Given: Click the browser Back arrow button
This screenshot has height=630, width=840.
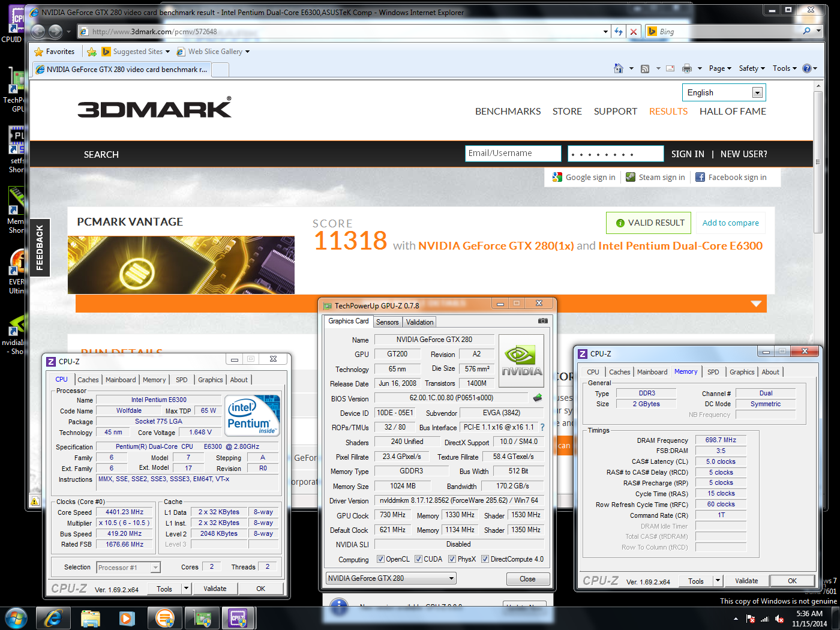Looking at the screenshot, I should point(38,31).
